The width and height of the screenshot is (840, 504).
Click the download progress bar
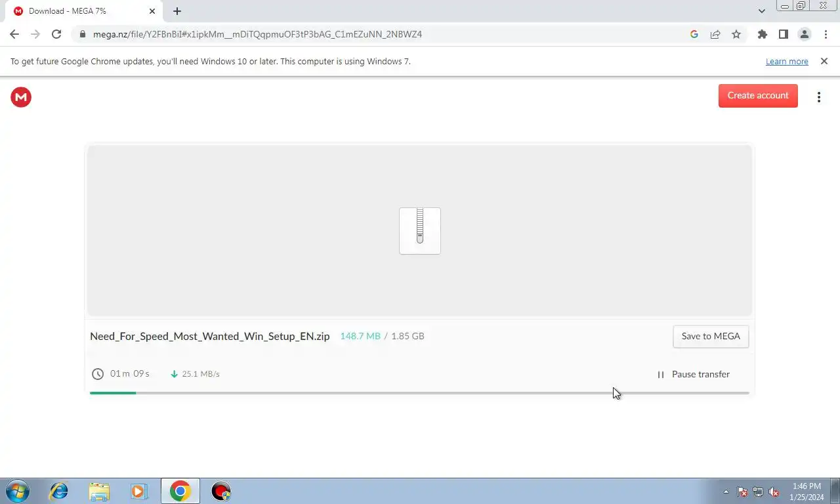point(419,393)
